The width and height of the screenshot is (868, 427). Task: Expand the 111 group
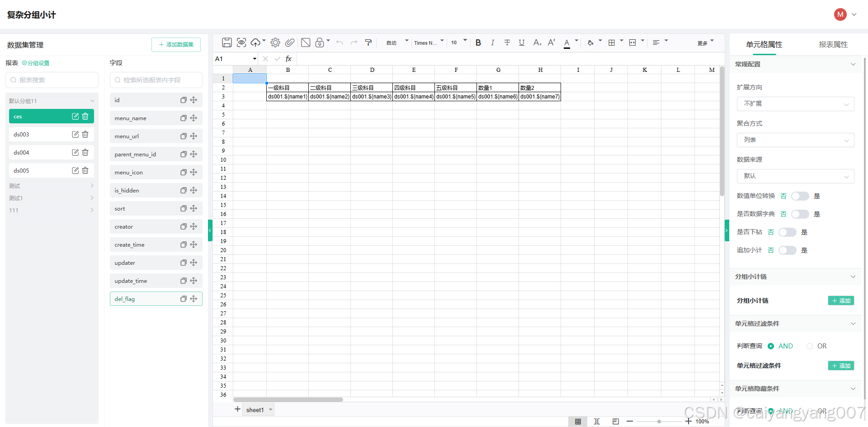[x=51, y=210]
